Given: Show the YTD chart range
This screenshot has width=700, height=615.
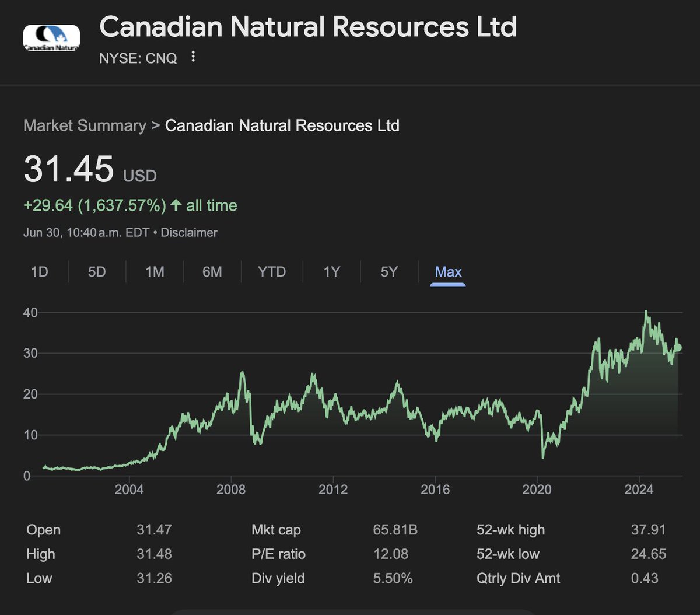Looking at the screenshot, I should (272, 272).
